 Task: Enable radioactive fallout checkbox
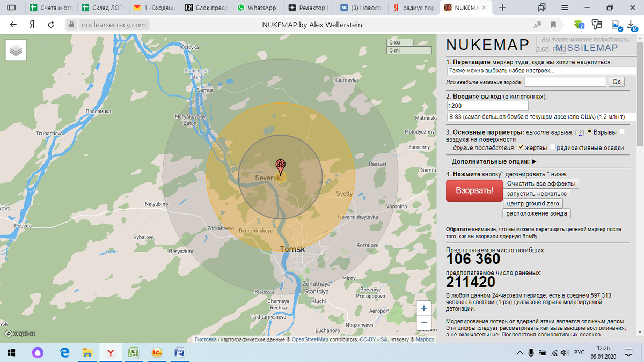point(552,147)
